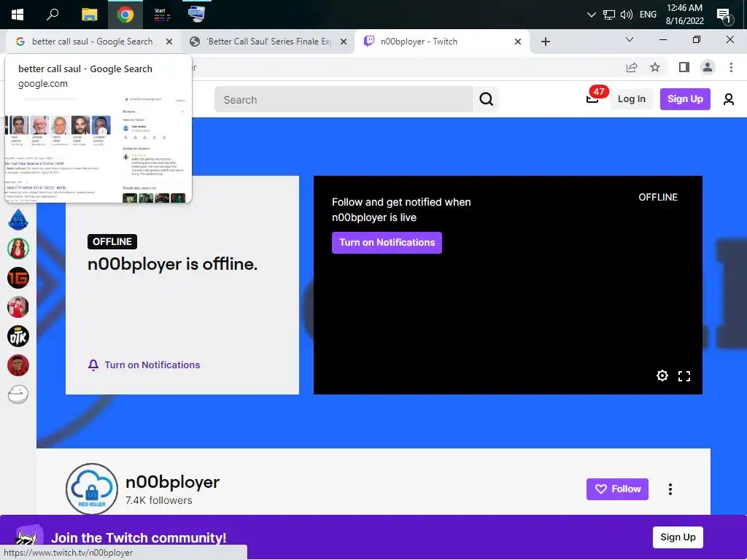
Task: Click purple Turn on Notifications in player
Action: coord(387,243)
